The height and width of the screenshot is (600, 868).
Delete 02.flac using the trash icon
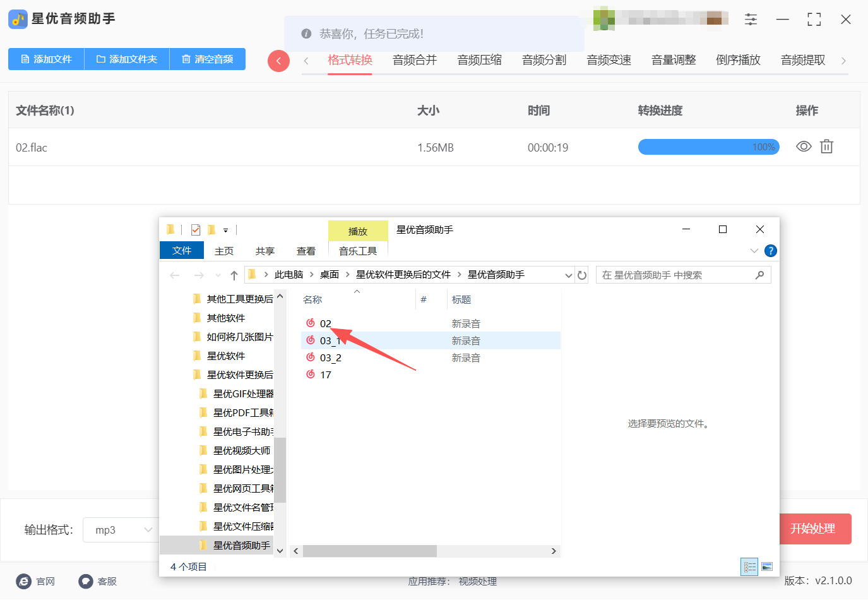[826, 147]
